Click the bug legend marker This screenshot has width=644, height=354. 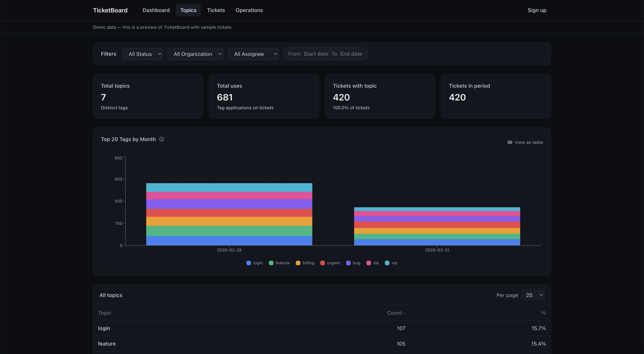[348, 263]
